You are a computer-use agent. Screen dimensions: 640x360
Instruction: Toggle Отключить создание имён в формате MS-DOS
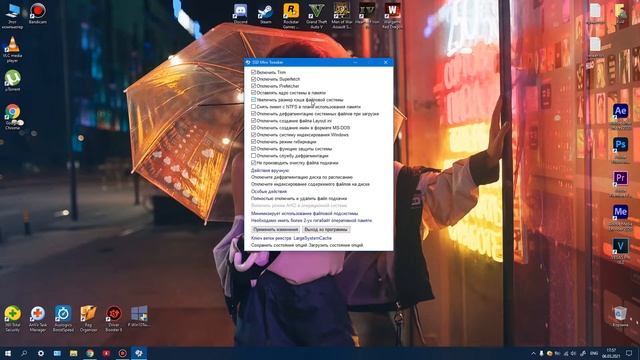tap(253, 128)
